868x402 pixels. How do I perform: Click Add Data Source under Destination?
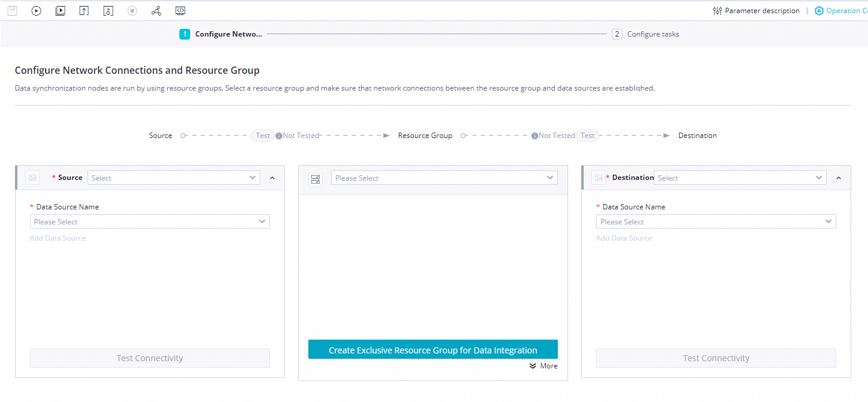pyautogui.click(x=624, y=238)
